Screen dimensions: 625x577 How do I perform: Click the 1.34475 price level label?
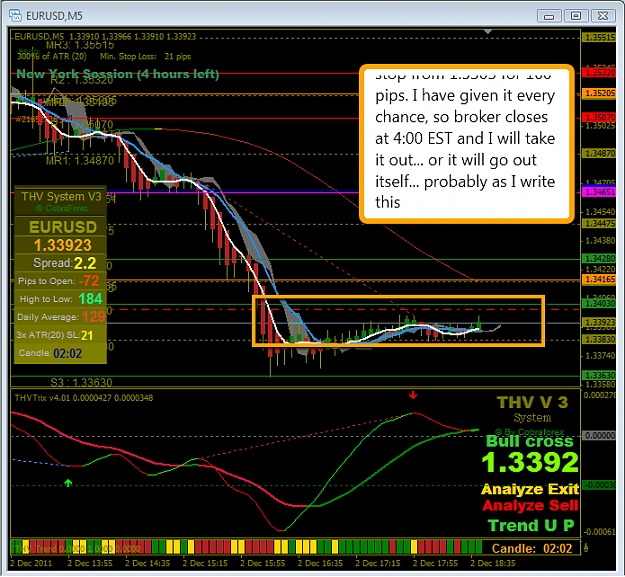pyautogui.click(x=599, y=224)
